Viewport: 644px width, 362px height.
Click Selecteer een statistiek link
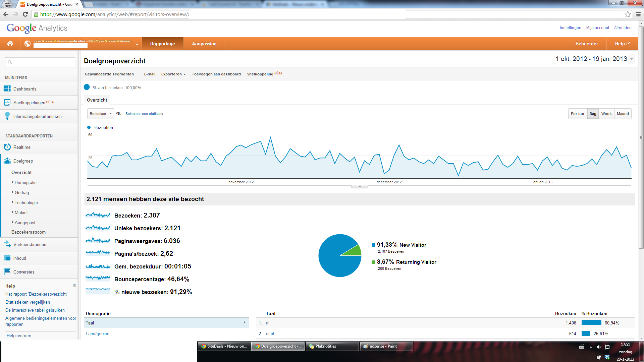[x=144, y=114]
